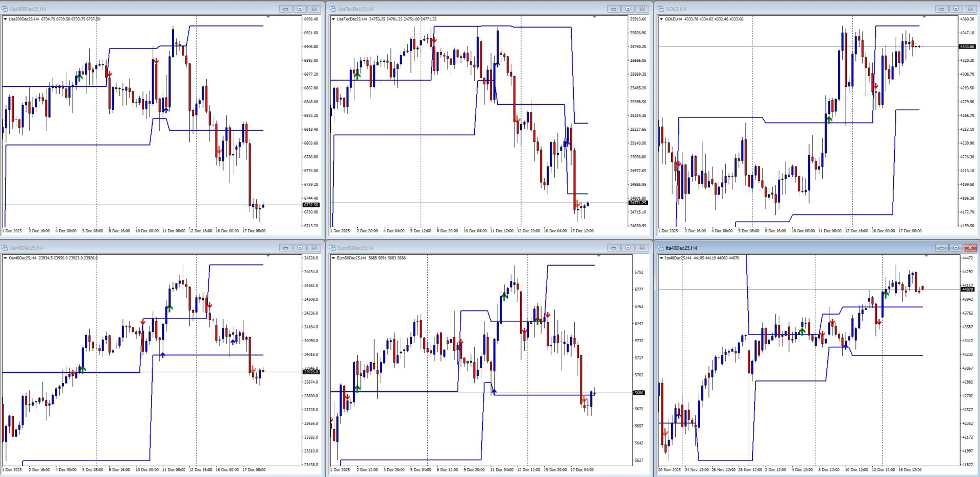Minimize the Euro50Dec25,H4 chart window
The height and width of the screenshot is (477, 980).
tap(614, 248)
